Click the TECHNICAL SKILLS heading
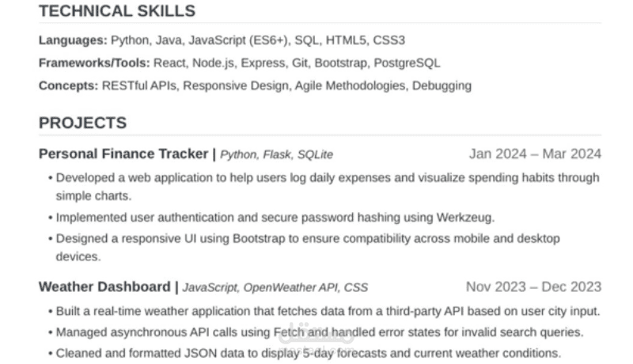This screenshot has height=364, width=633. pyautogui.click(x=117, y=11)
